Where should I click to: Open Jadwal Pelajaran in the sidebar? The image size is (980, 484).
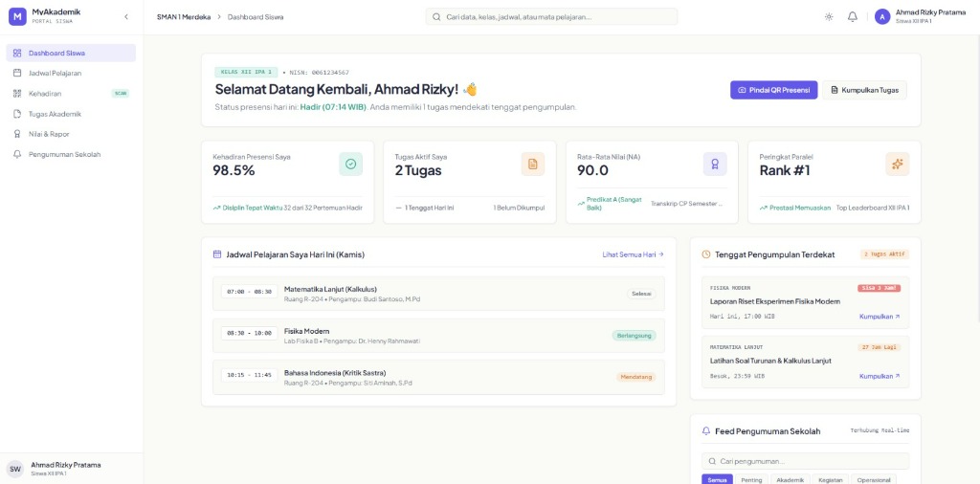click(x=71, y=73)
